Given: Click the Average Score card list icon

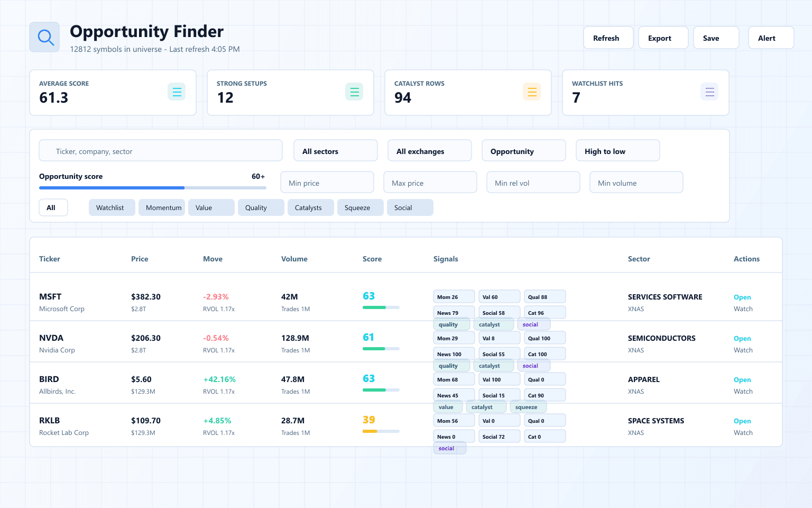Looking at the screenshot, I should coord(177,92).
